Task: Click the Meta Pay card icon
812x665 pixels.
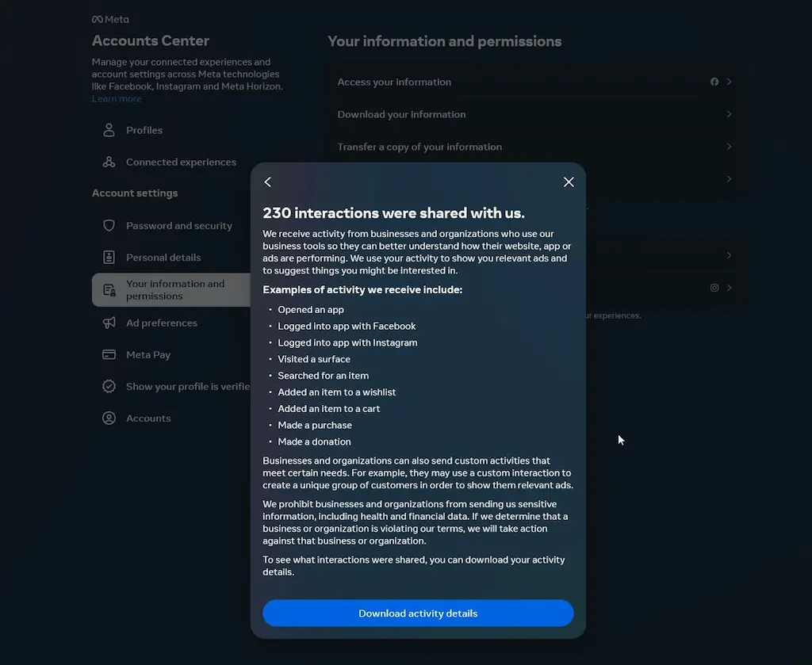Action: pyautogui.click(x=109, y=355)
